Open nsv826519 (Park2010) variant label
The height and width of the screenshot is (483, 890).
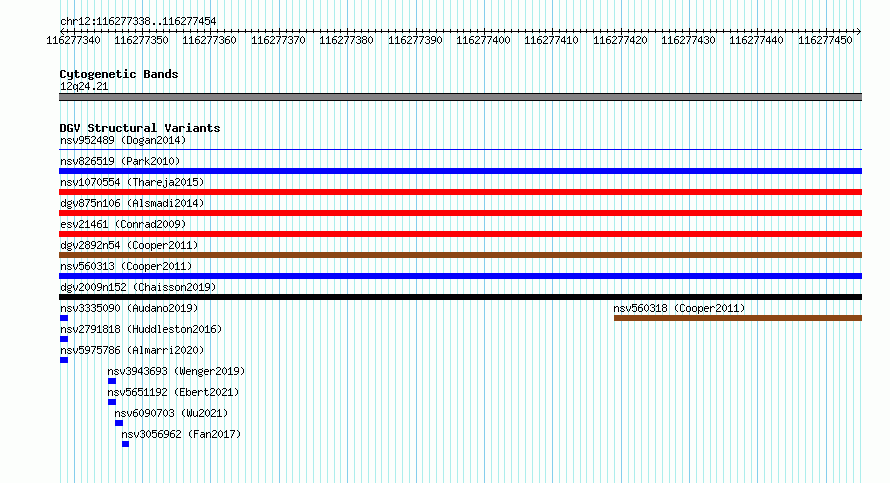pyautogui.click(x=120, y=161)
